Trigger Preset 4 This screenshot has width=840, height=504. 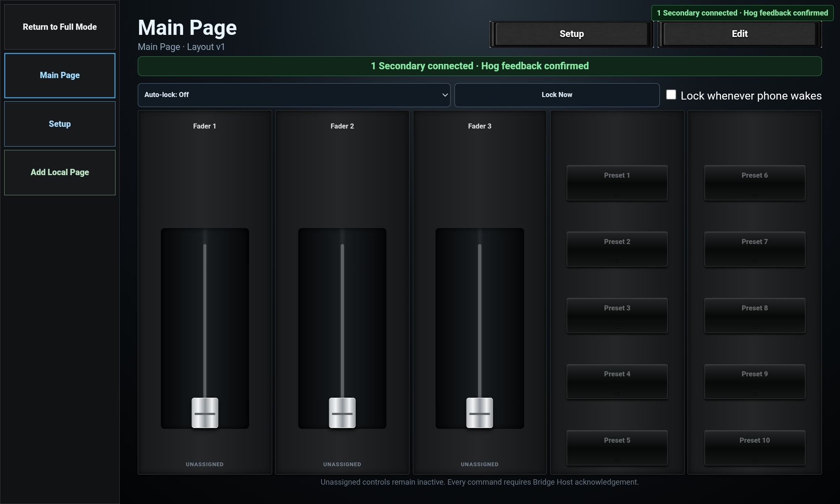(x=617, y=381)
